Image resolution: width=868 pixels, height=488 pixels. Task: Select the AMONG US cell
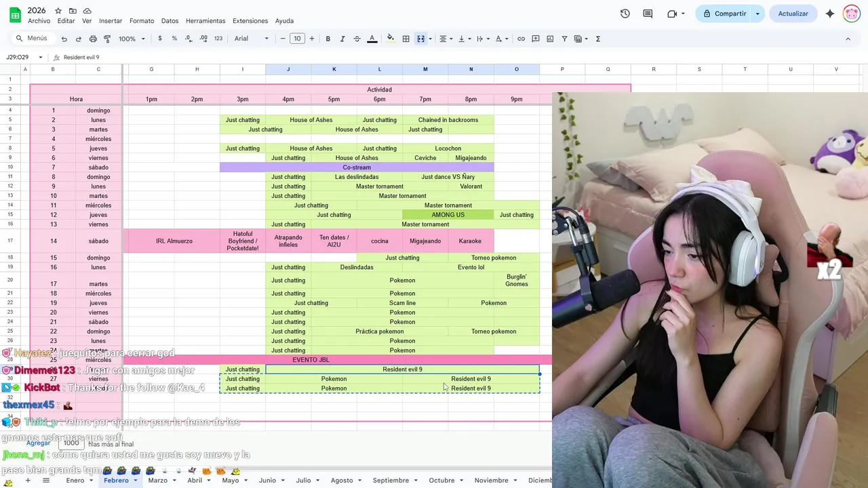click(448, 215)
